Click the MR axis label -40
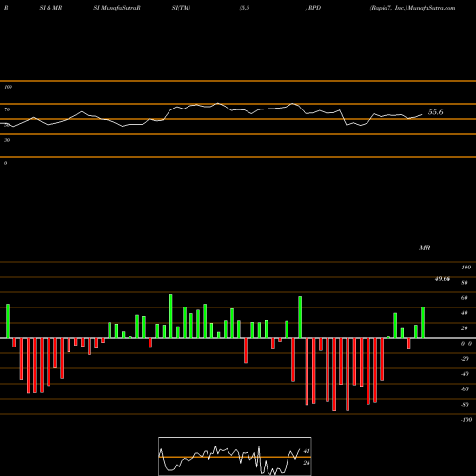This screenshot has height=476, width=476. coord(465,374)
